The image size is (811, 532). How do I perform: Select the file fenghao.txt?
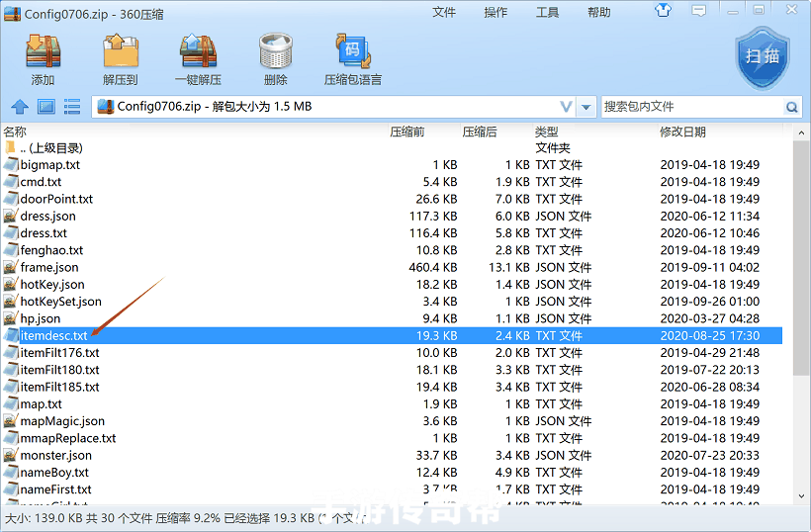coord(392,250)
